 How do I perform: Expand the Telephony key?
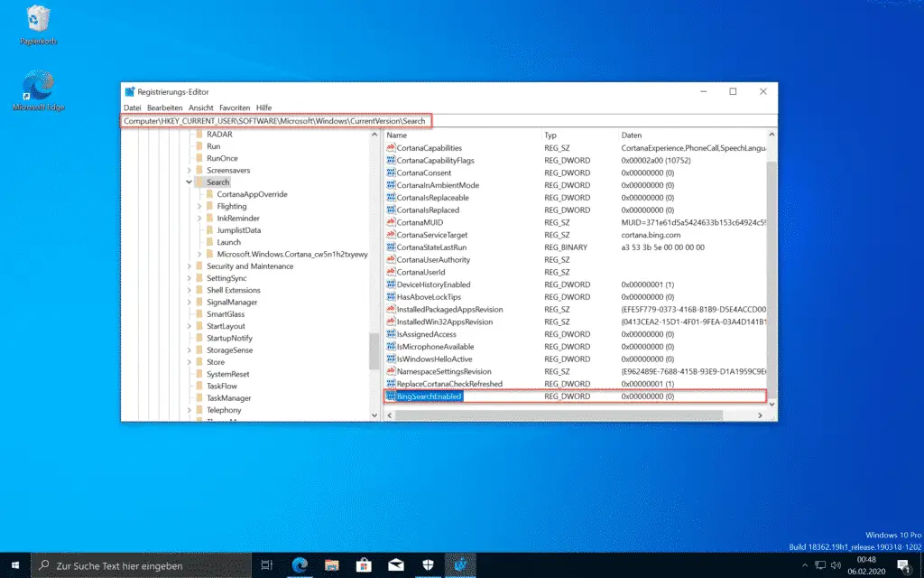click(x=189, y=410)
